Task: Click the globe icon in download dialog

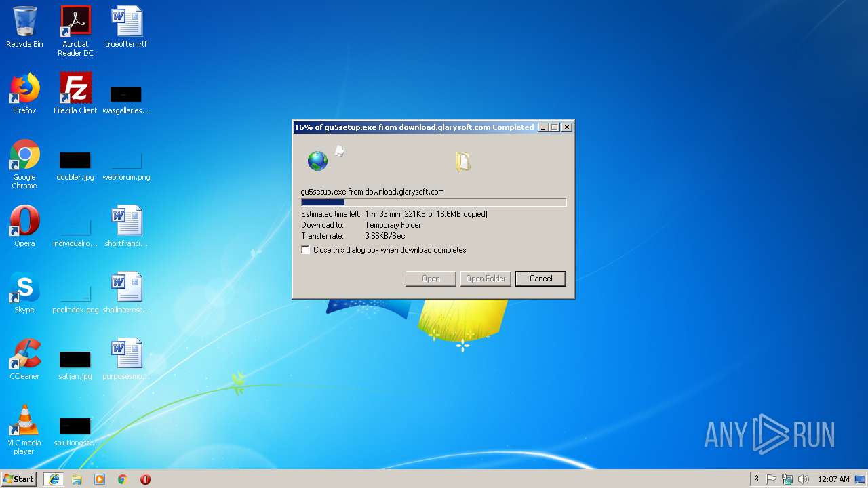Action: pyautogui.click(x=317, y=161)
